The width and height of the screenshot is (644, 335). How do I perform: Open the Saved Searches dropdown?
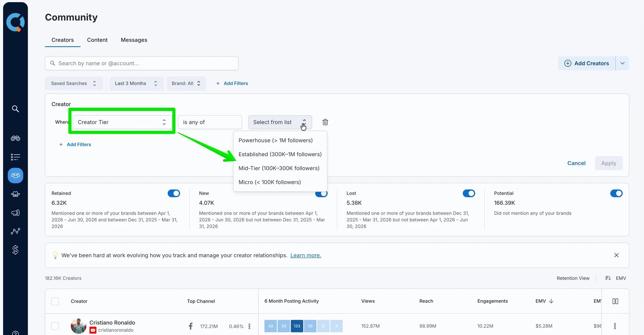[x=74, y=83]
